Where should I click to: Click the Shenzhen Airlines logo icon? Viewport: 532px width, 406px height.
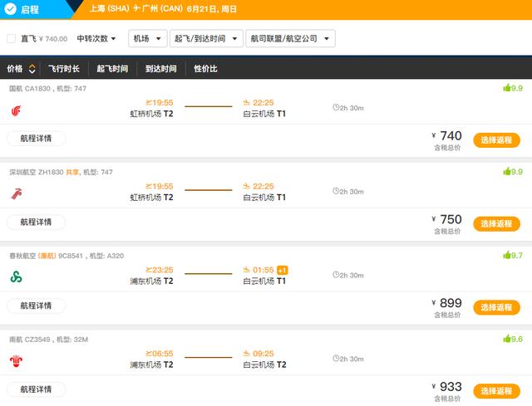coord(16,193)
